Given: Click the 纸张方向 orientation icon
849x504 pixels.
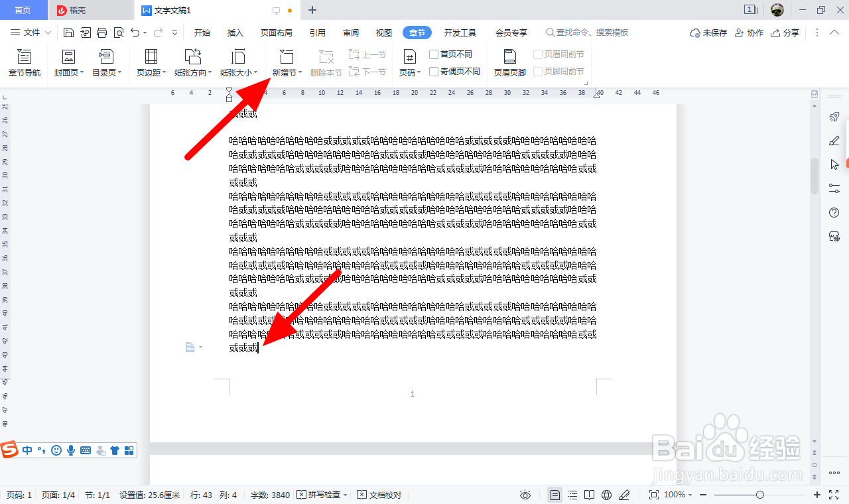Looking at the screenshot, I should [x=192, y=56].
